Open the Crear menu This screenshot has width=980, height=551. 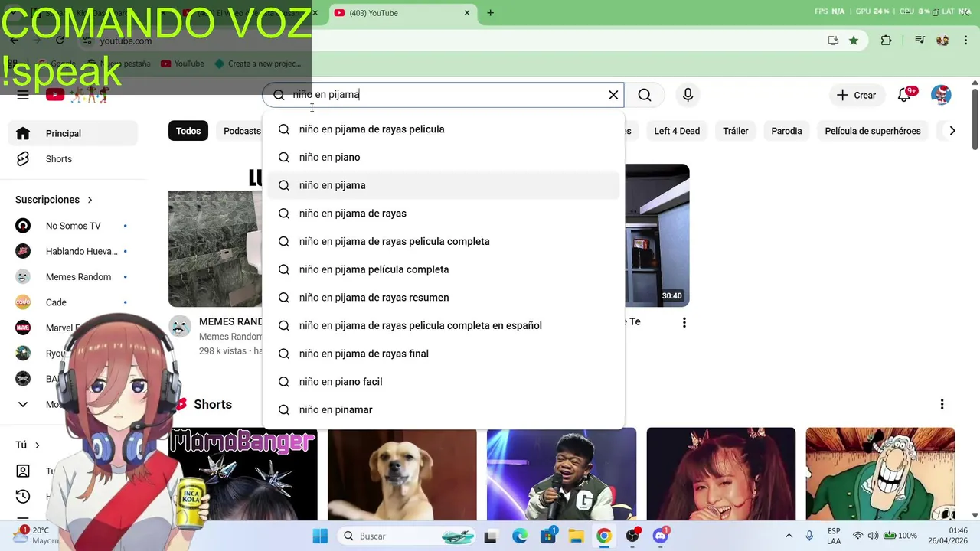click(x=856, y=95)
